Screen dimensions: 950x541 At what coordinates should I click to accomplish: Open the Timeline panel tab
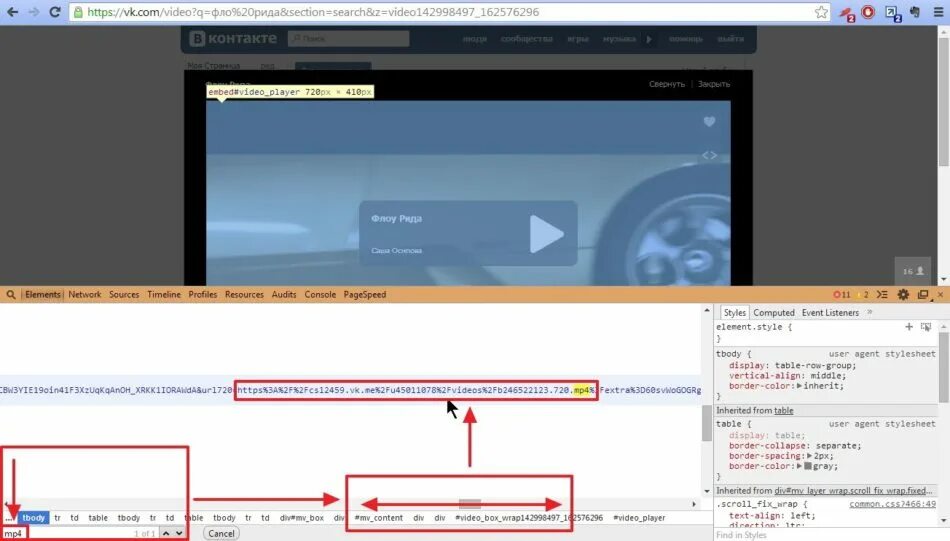tap(164, 294)
